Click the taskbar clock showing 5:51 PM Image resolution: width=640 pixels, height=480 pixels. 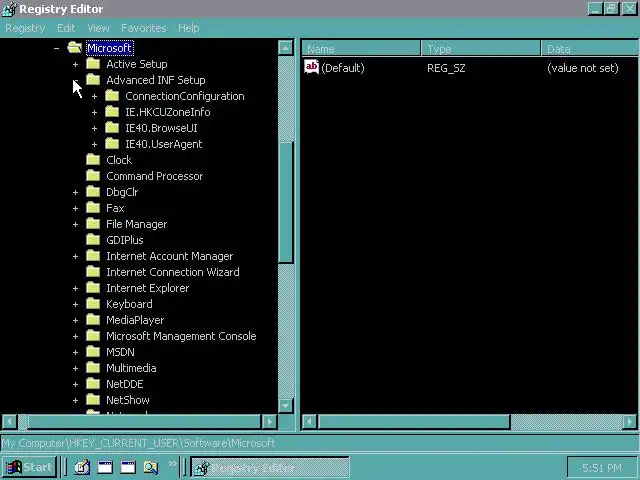pos(602,468)
